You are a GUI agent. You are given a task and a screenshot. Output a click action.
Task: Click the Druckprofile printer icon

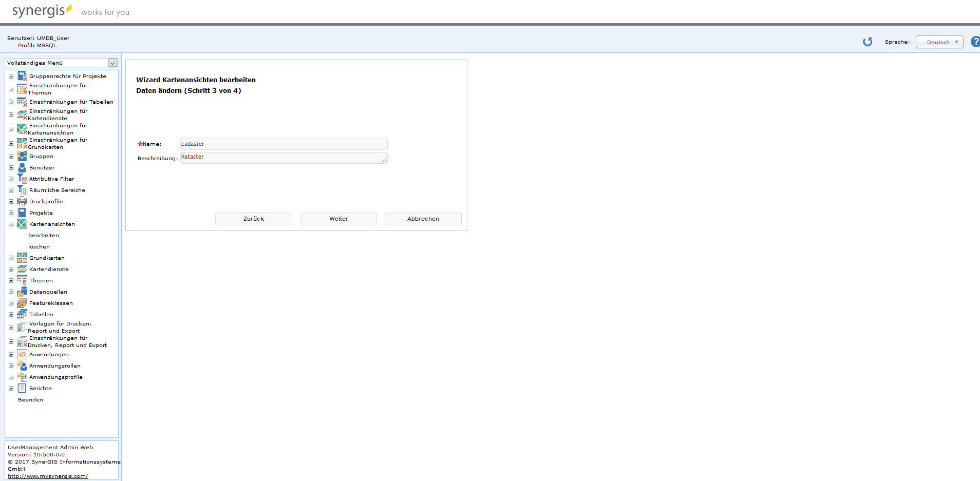tap(22, 201)
